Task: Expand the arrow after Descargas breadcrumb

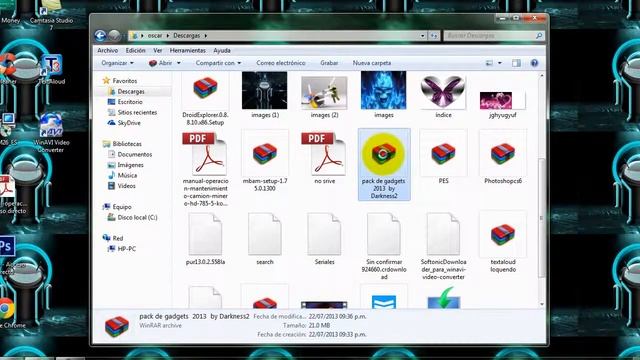Action: click(206, 36)
